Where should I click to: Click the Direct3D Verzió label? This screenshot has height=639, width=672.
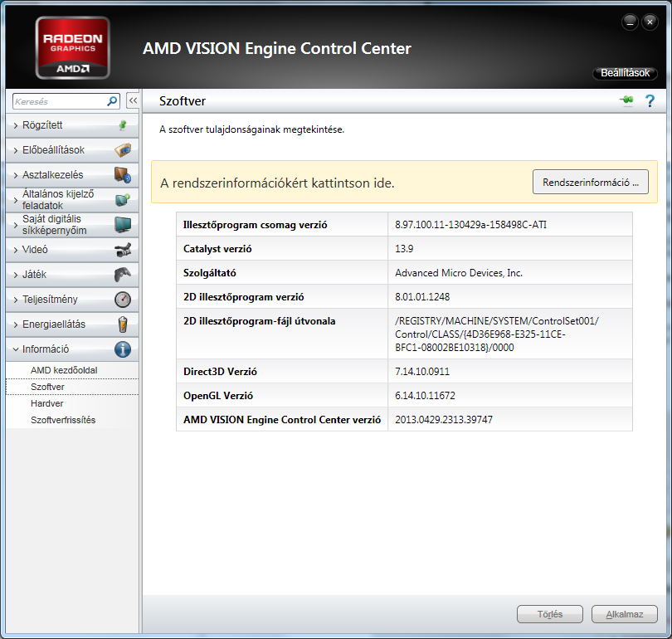220,372
